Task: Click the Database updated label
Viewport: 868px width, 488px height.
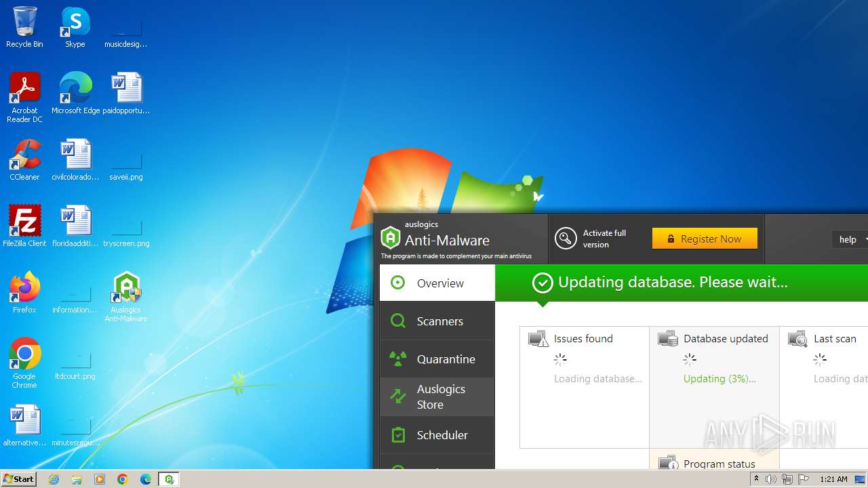Action: pos(726,339)
